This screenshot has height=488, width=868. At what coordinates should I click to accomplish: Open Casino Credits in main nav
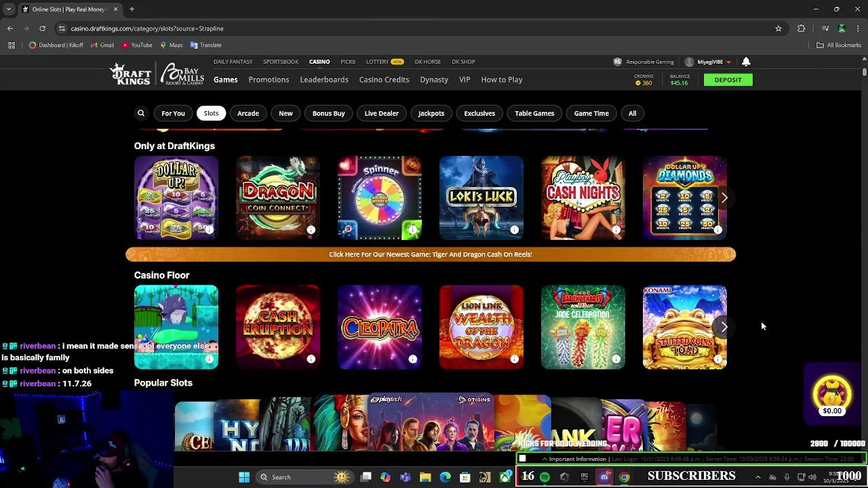(384, 79)
